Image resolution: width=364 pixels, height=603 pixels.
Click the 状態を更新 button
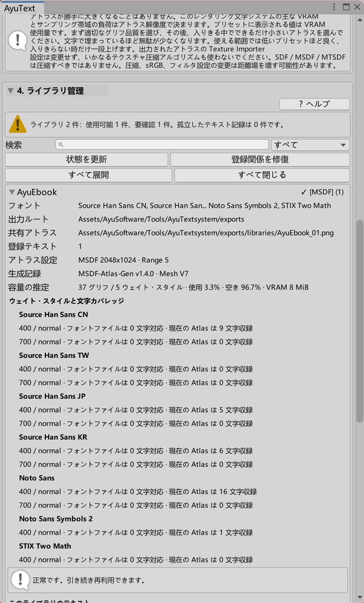pos(87,160)
